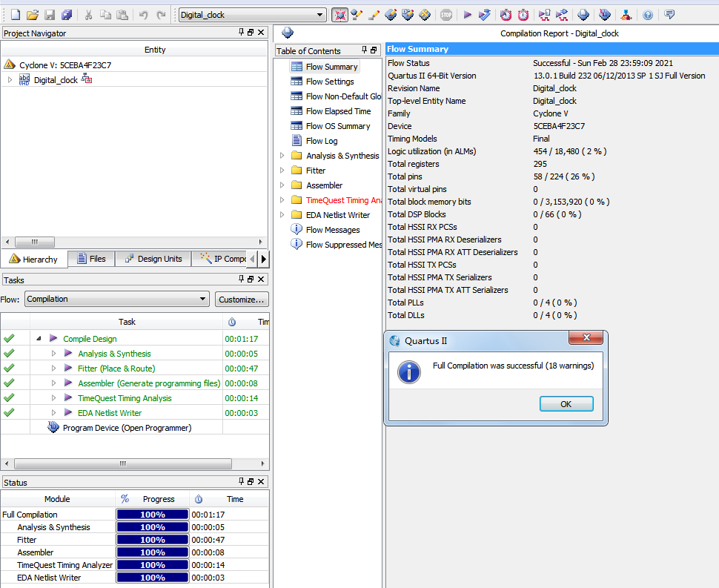This screenshot has width=719, height=588.
Task: Click the Save toolbar icon
Action: (50, 15)
